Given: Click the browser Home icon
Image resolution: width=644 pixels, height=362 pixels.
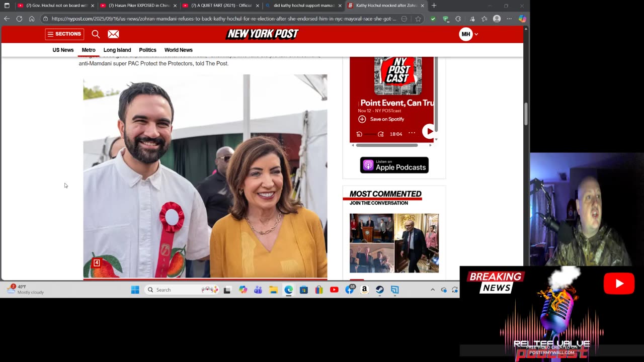Looking at the screenshot, I should point(32,19).
